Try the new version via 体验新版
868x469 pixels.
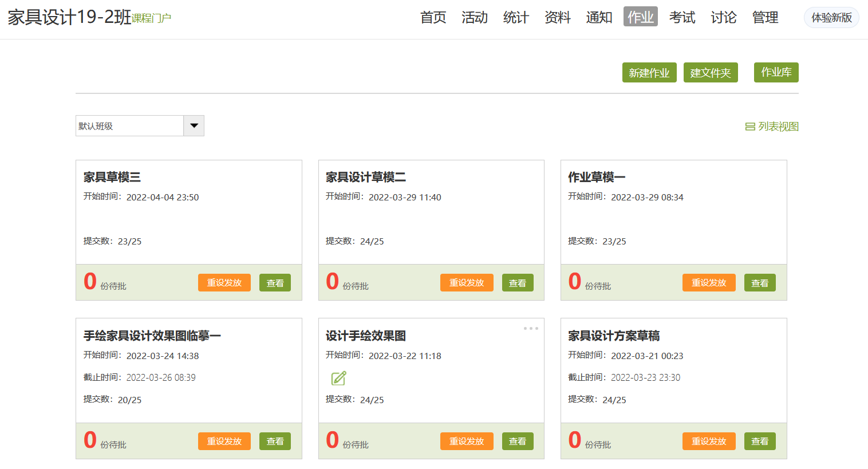[x=831, y=18]
